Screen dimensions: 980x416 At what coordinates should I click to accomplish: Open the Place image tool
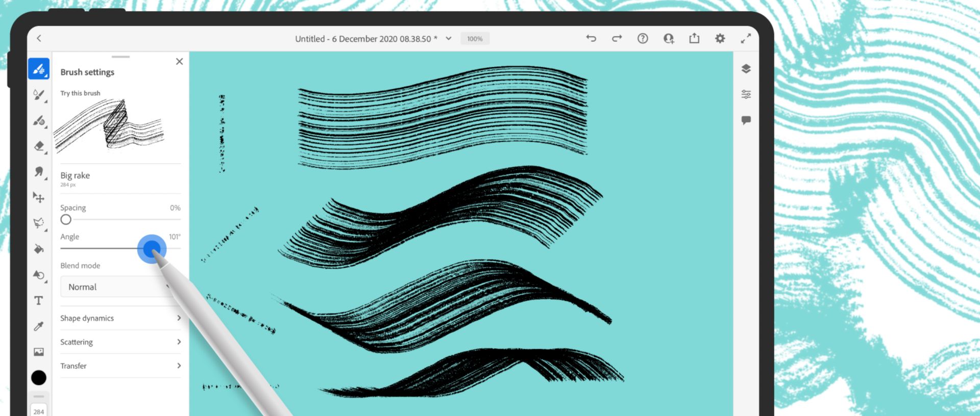(x=39, y=352)
